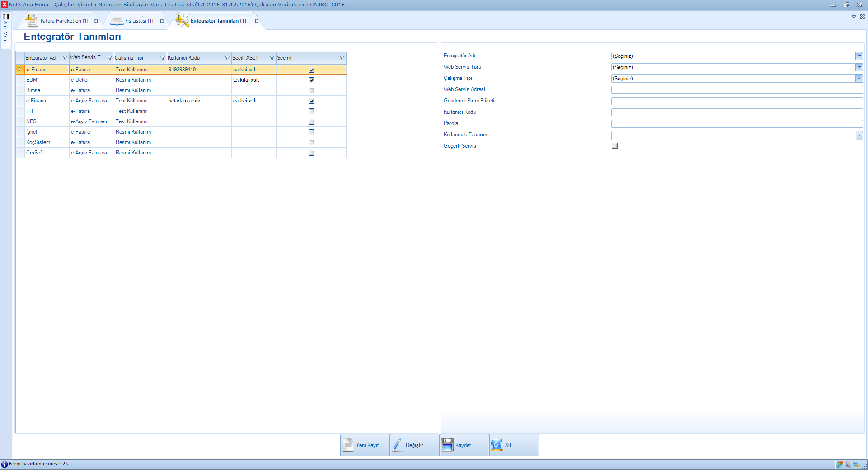868x470 pixels.
Task: Open the Kullanılacak Tasarım dropdown
Action: point(859,135)
